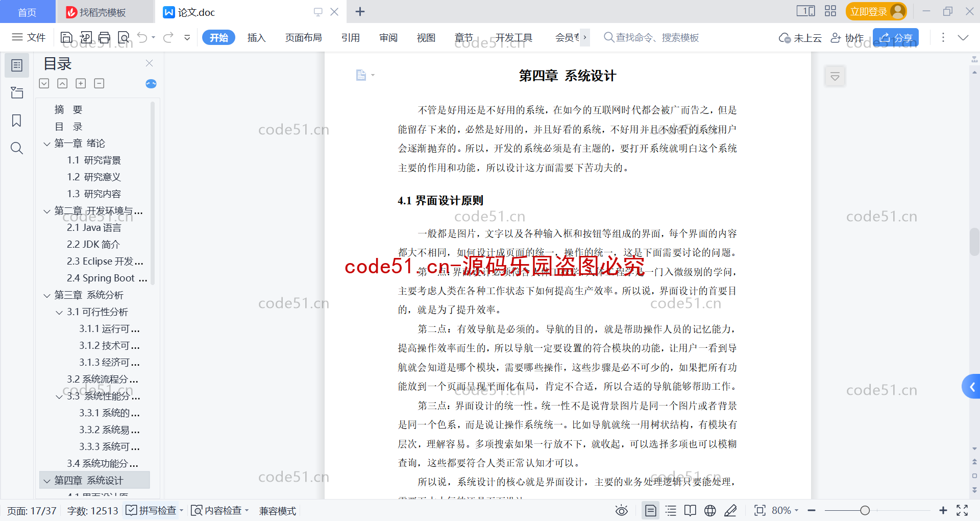Screen dimensions: 980x521
Task: Click the blue smart outline icon
Action: (151, 84)
